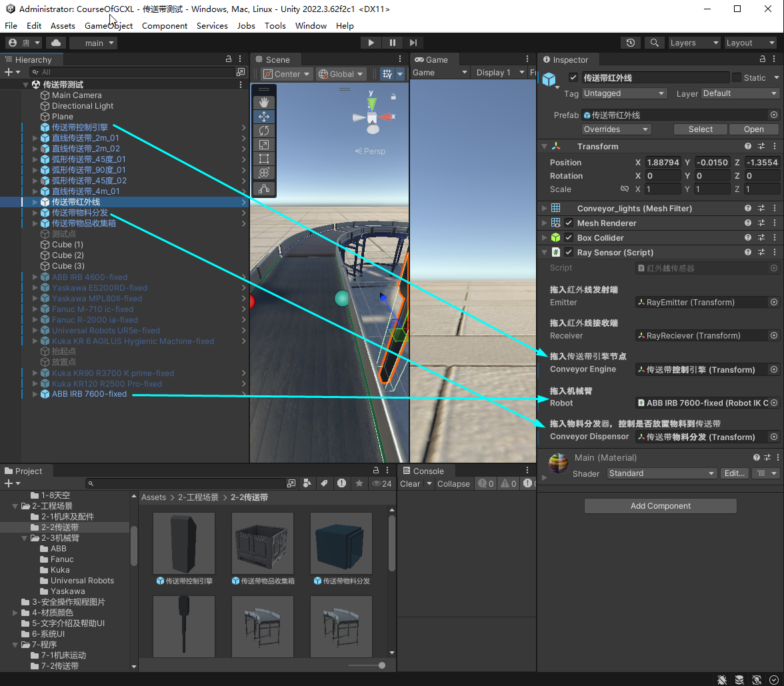The width and height of the screenshot is (784, 686).
Task: Click the Project favorites star icon
Action: 359,483
